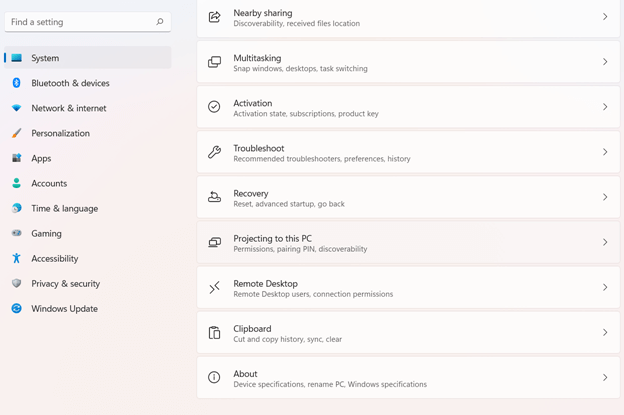Open Windows Update settings
624x415 pixels.
88,308
